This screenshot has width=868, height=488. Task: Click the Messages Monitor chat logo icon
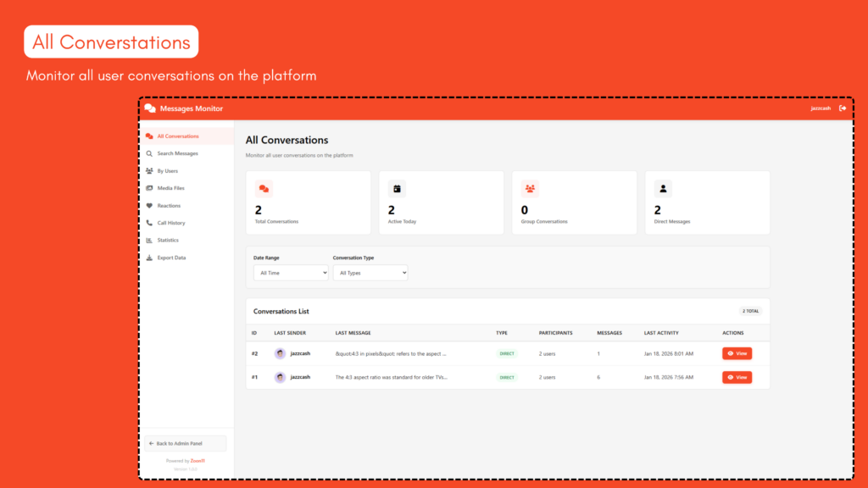[150, 108]
